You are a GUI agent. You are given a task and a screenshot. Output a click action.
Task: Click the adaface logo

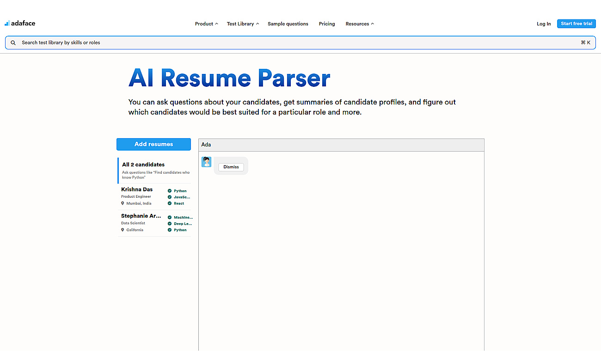tap(20, 23)
